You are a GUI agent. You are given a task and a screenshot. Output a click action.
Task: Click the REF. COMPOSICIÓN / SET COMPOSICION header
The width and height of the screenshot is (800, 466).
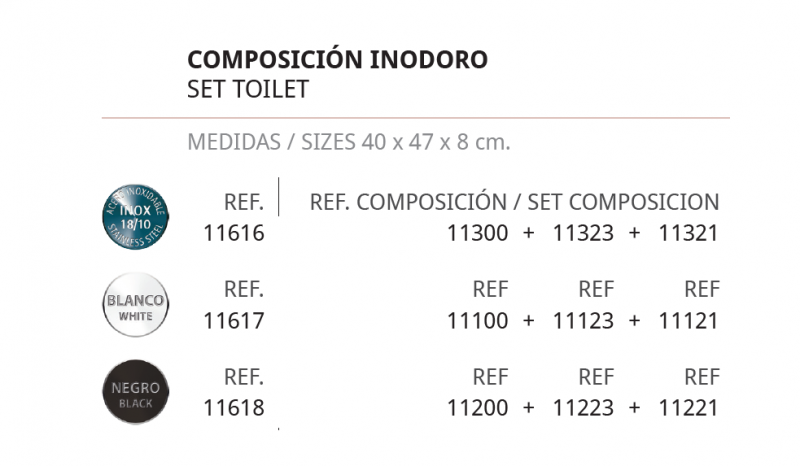pyautogui.click(x=514, y=202)
